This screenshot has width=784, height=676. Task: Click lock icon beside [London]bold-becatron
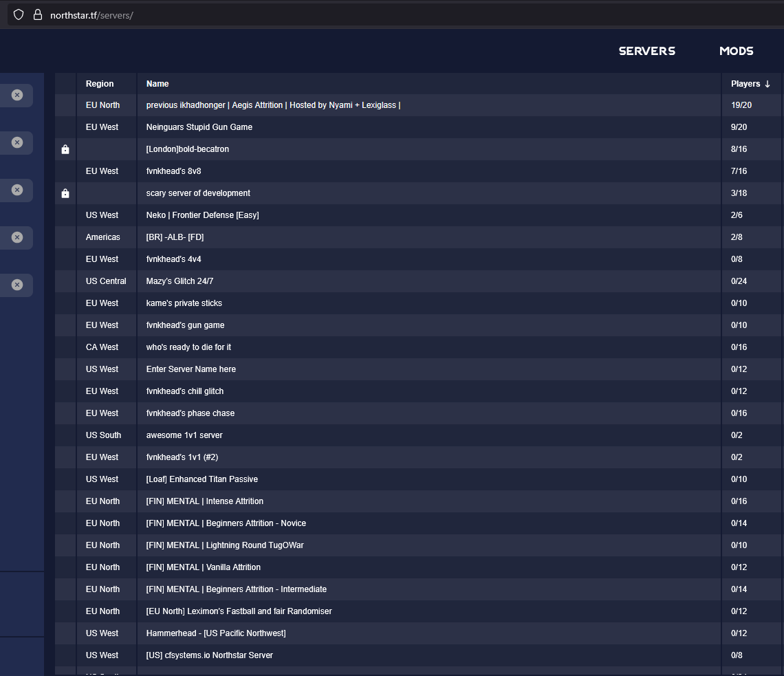65,149
